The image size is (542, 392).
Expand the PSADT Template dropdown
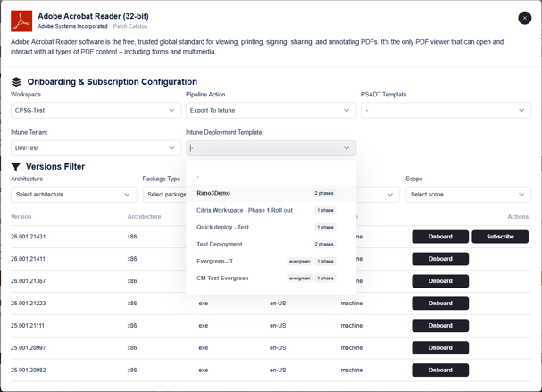point(446,110)
